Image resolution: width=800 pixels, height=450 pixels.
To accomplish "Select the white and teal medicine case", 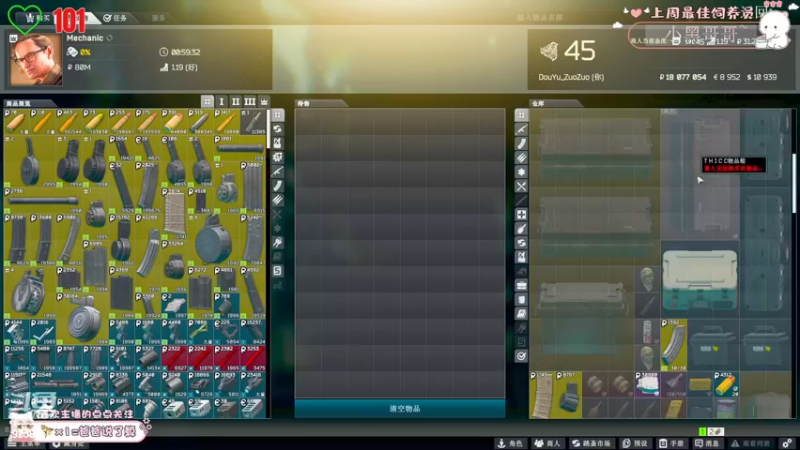I will point(699,281).
